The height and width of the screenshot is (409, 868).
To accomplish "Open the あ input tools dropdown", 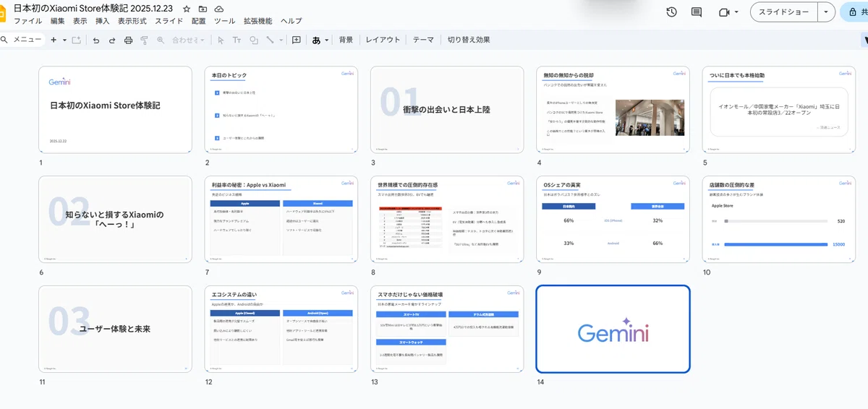I will click(x=320, y=40).
